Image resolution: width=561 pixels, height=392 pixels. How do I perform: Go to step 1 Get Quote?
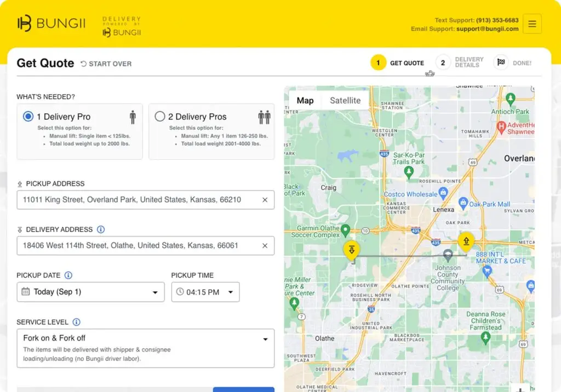[398, 63]
